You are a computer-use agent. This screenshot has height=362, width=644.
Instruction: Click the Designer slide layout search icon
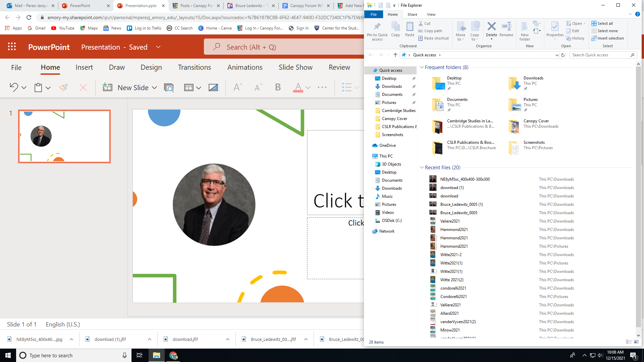point(169,87)
